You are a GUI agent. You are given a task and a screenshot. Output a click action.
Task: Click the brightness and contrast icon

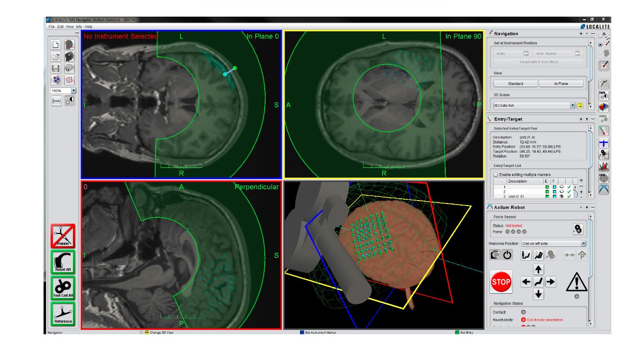[69, 100]
